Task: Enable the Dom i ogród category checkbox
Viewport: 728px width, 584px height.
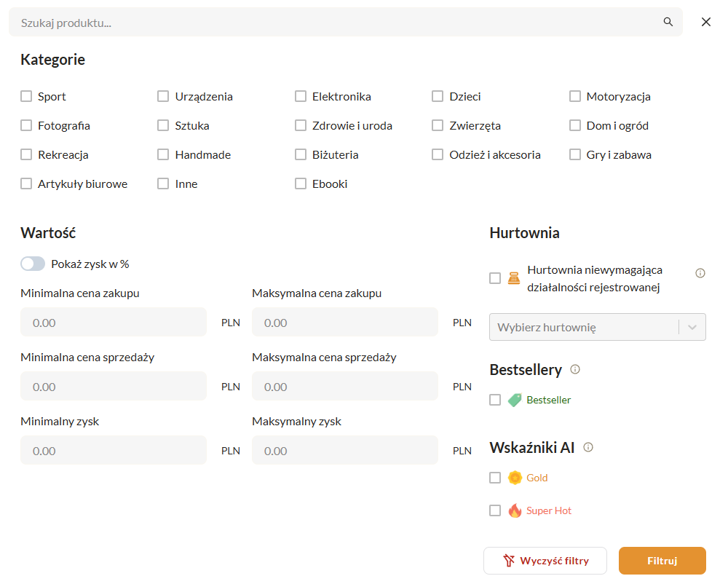Action: click(x=575, y=125)
